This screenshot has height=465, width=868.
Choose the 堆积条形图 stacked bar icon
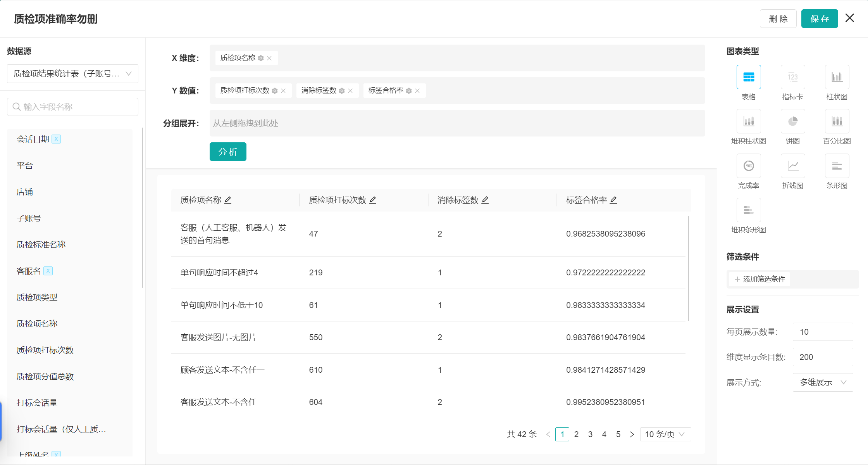pos(748,210)
